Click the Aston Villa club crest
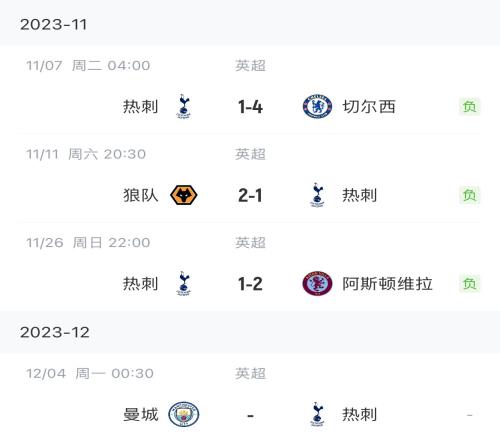Image resolution: width=500 pixels, height=440 pixels. click(x=317, y=284)
